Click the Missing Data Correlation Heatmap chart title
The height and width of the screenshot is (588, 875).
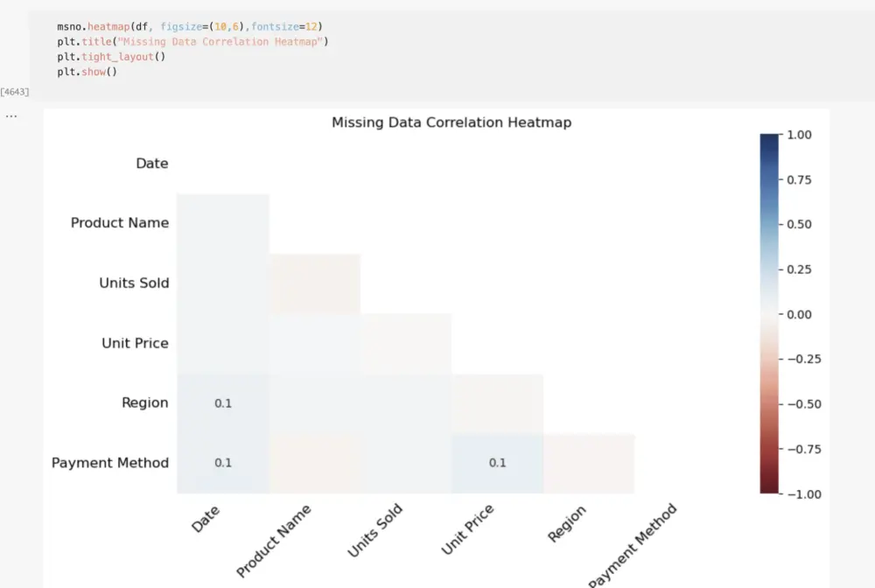coord(451,122)
